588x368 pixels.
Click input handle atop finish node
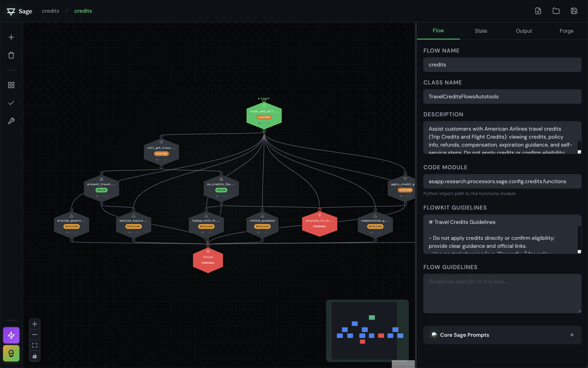coord(208,246)
